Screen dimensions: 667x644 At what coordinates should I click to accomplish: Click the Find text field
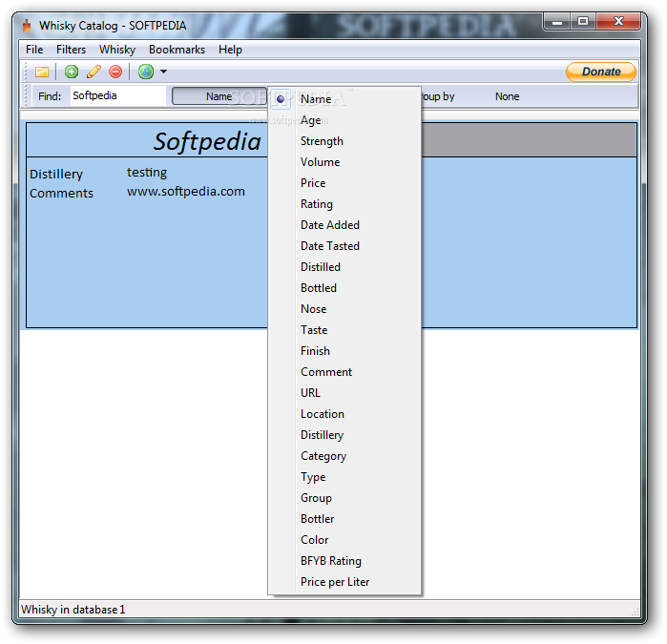118,95
